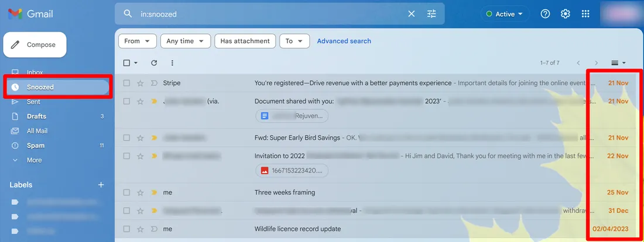Click the search magnifier icon
Image resolution: width=644 pixels, height=242 pixels.
[x=128, y=14]
